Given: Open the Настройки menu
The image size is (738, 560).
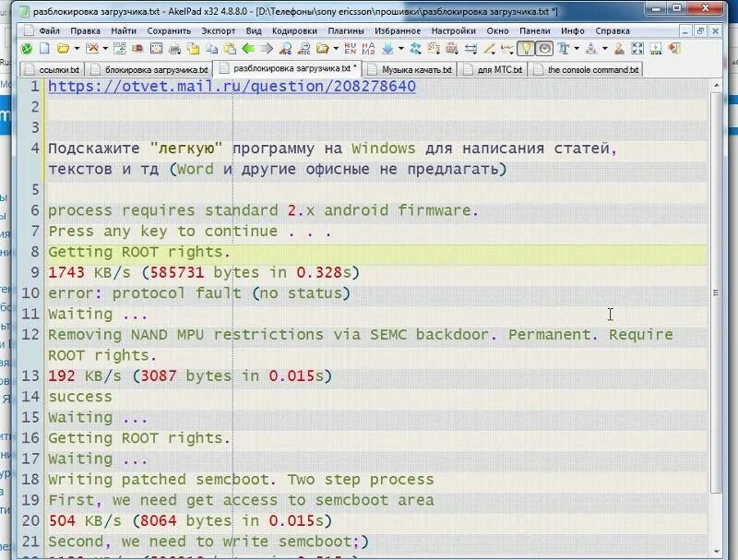Looking at the screenshot, I should point(453,31).
